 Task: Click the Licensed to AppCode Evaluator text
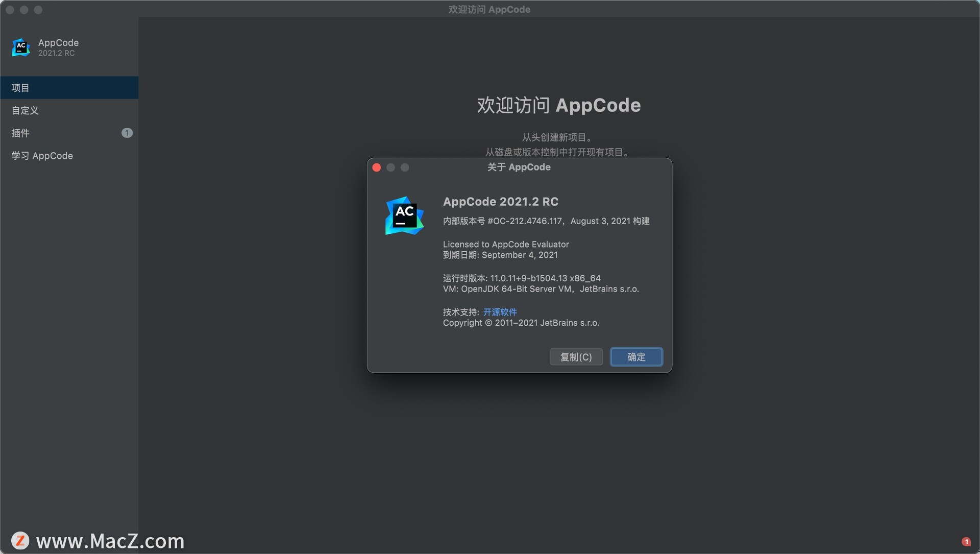(x=506, y=244)
